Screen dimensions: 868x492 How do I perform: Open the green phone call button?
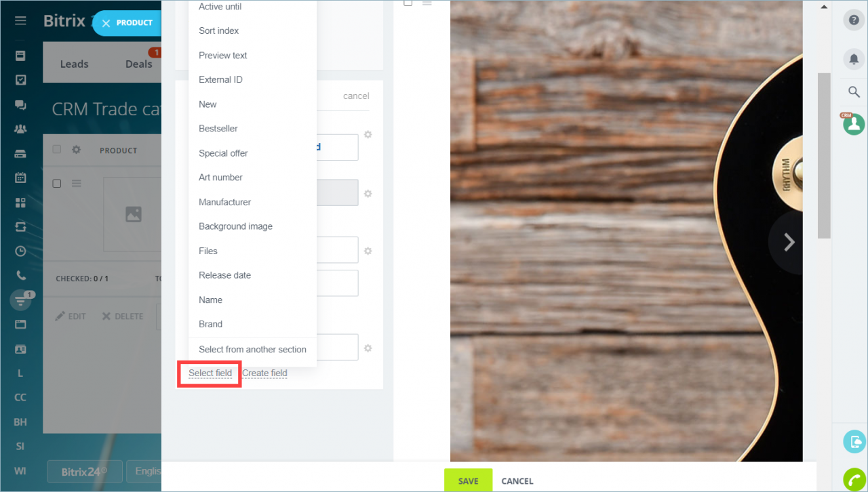(x=854, y=479)
